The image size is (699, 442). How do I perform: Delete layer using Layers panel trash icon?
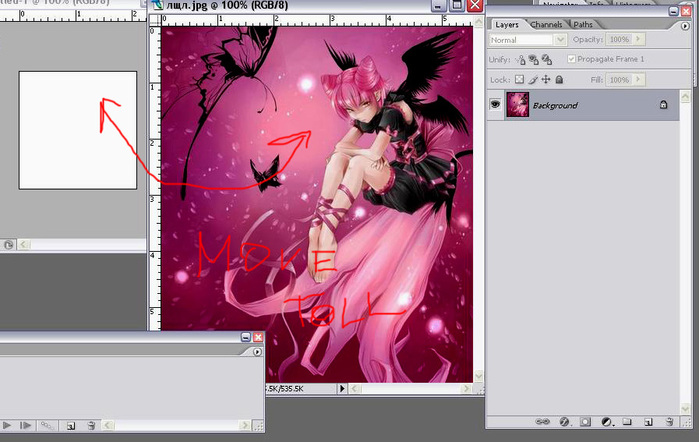(x=669, y=421)
